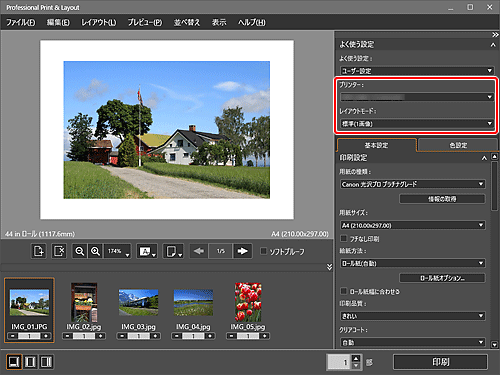The height and width of the screenshot is (375, 500).
Task: Click the copies count input field
Action: coord(339,362)
